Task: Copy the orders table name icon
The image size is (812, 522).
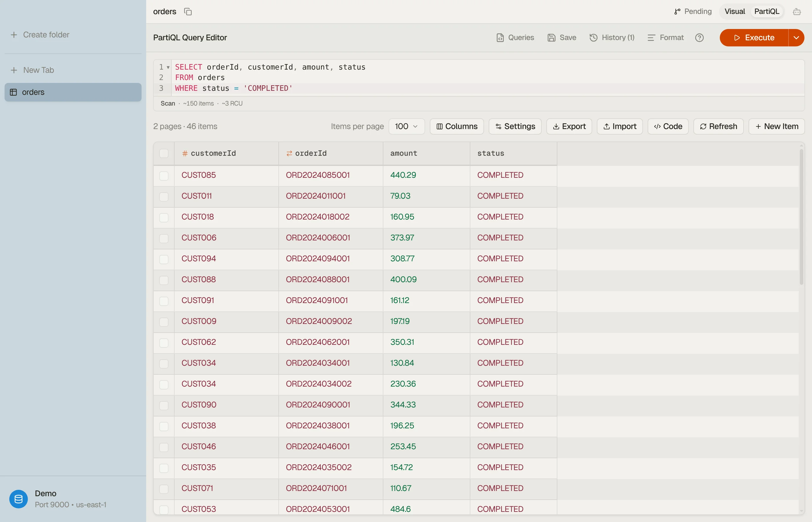Action: (188, 12)
